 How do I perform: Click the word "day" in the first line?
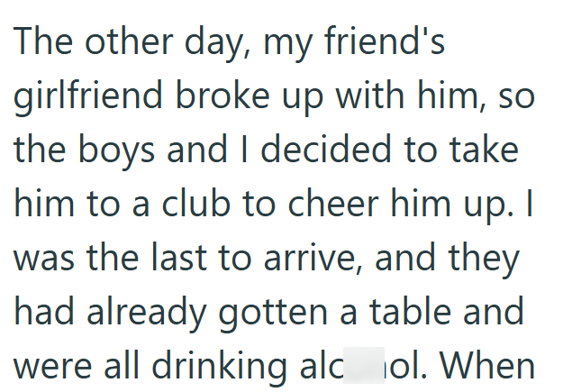[x=192, y=43]
